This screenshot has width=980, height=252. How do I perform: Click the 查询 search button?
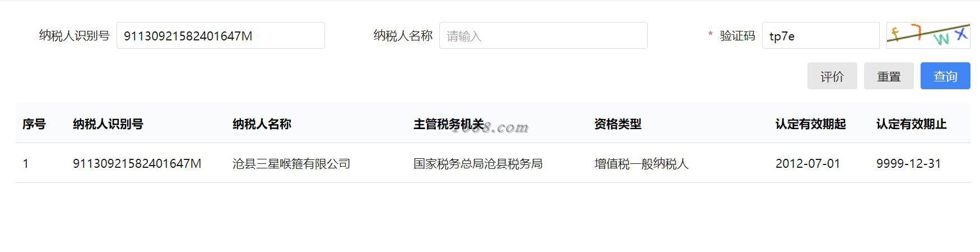pos(945,76)
